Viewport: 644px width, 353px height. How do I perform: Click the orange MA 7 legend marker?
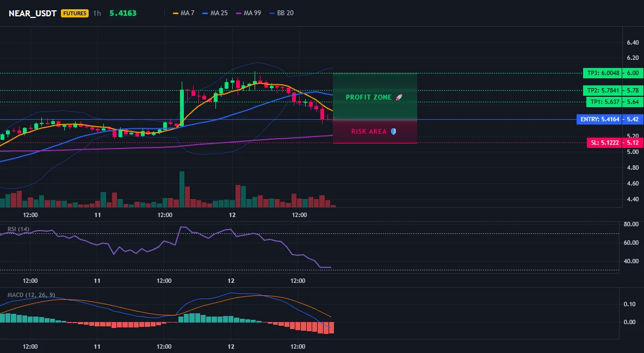(176, 13)
